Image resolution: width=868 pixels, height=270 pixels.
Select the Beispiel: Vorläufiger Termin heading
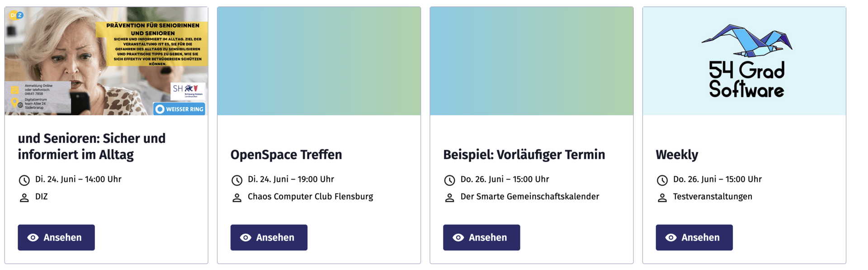point(524,155)
